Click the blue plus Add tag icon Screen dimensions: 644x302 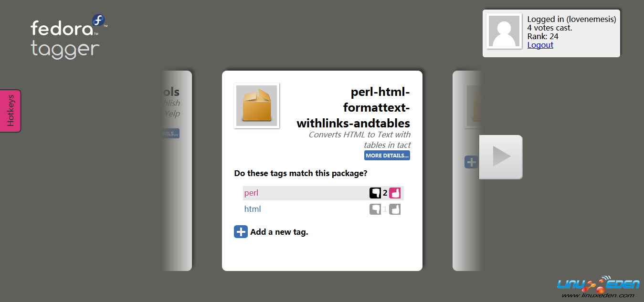(x=241, y=232)
